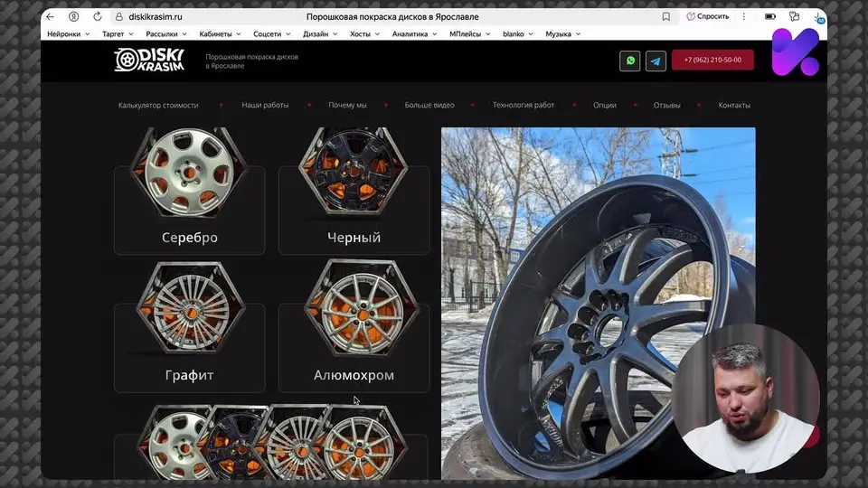Screen dimensions: 868x488
Task: Open WhatsApp chat from site header
Action: [x=630, y=61]
